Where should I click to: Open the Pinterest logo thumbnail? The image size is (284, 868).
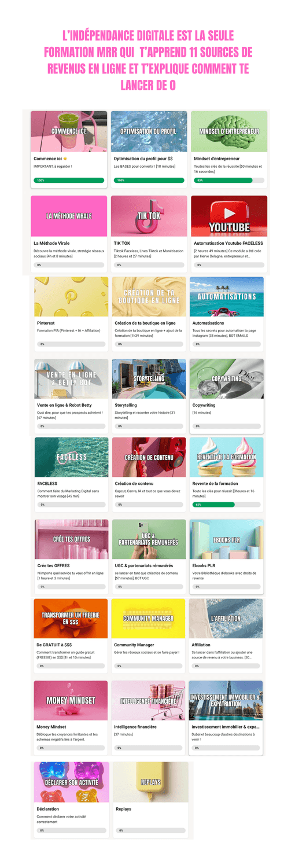coord(71,296)
